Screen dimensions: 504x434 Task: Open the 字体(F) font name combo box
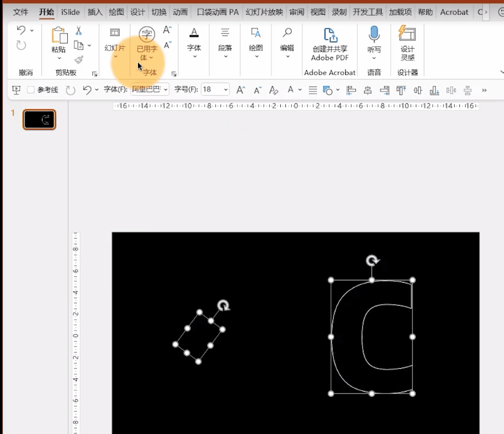[150, 89]
